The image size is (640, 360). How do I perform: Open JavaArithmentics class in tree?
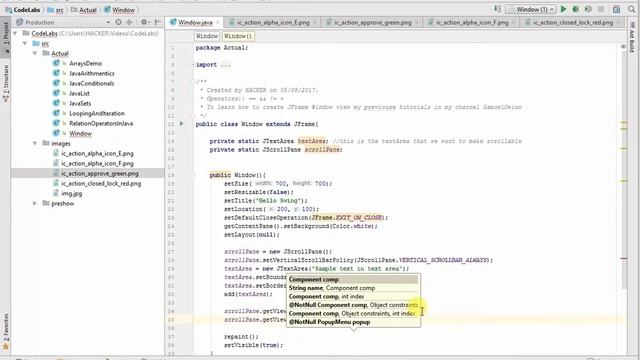pos(91,73)
